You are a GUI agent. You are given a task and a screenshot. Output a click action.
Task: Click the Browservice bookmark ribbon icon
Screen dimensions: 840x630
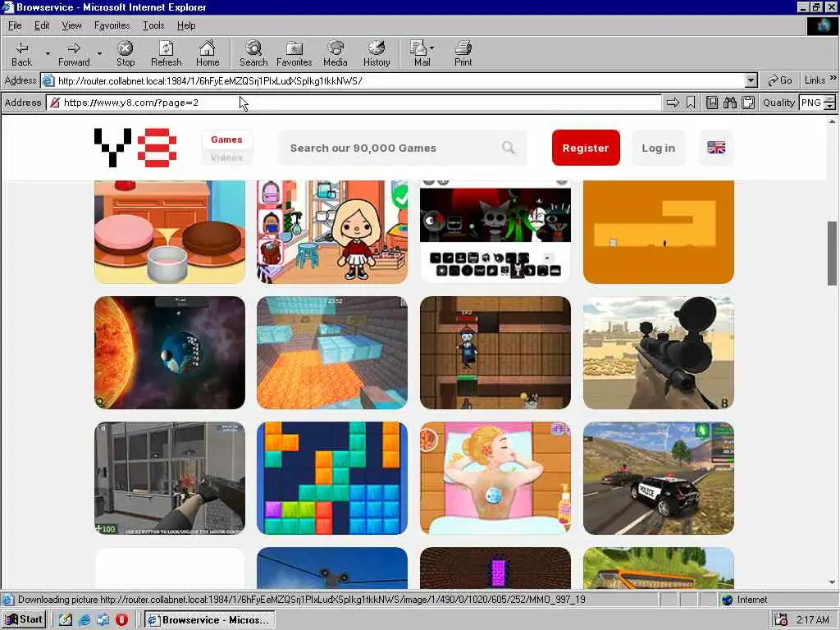click(x=691, y=103)
